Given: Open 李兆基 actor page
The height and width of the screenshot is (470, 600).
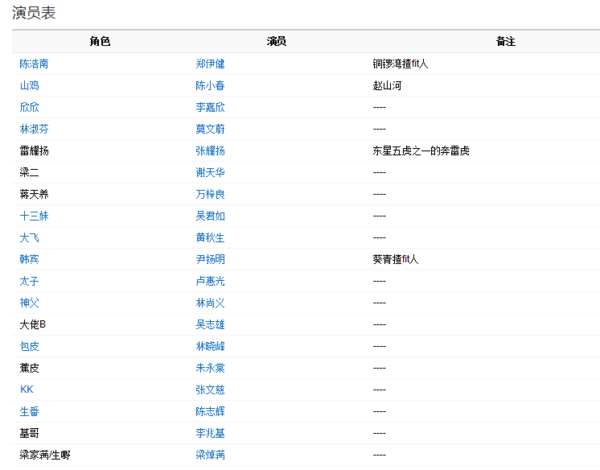Looking at the screenshot, I should click(210, 433).
